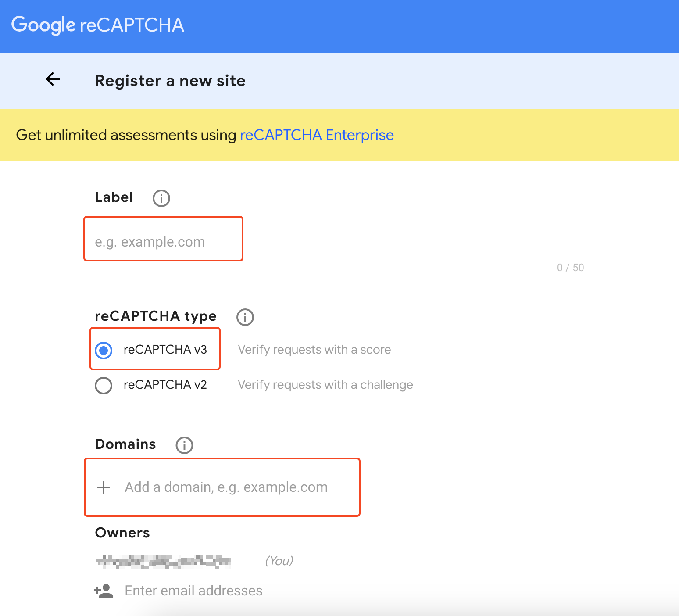This screenshot has height=616, width=679.
Task: Focus the Enter email addresses field
Action: pos(194,591)
